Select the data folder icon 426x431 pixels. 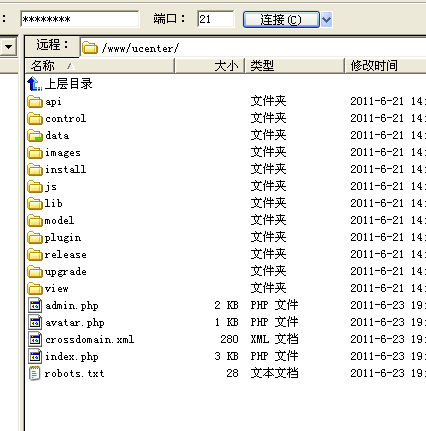pyautogui.click(x=35, y=136)
